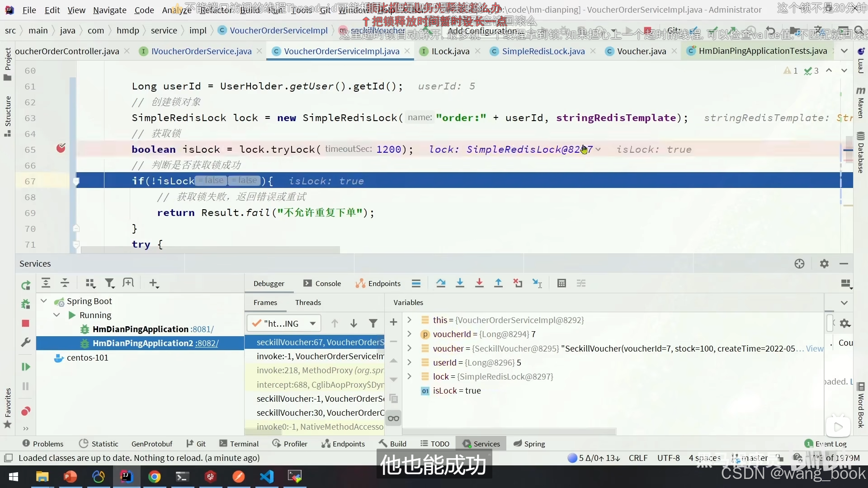Click the :8082/ port link
Screen dimensions: 868x488
pyautogui.click(x=207, y=343)
